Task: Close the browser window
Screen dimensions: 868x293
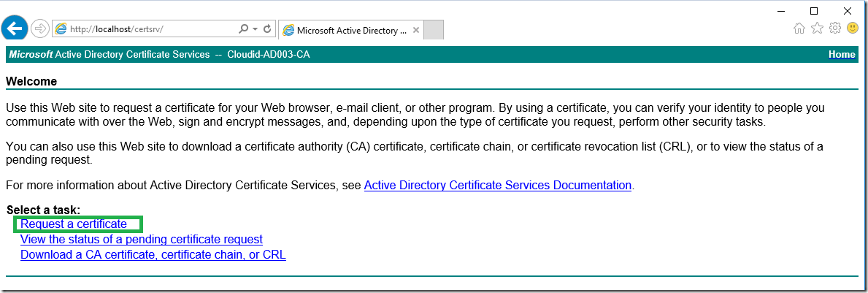Action: click(848, 10)
